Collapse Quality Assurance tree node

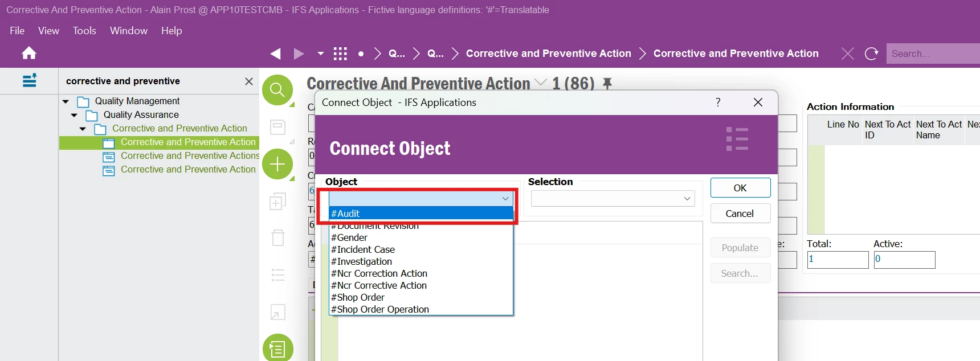point(74,115)
